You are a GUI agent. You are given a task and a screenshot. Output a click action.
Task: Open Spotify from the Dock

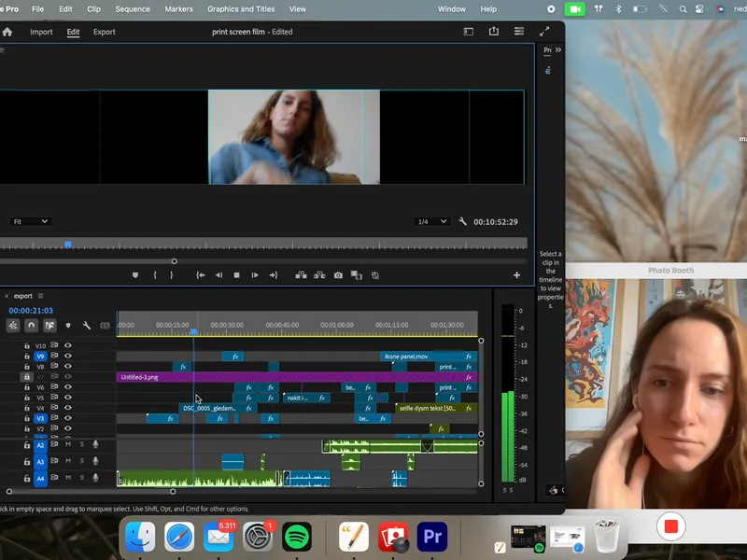tap(297, 538)
